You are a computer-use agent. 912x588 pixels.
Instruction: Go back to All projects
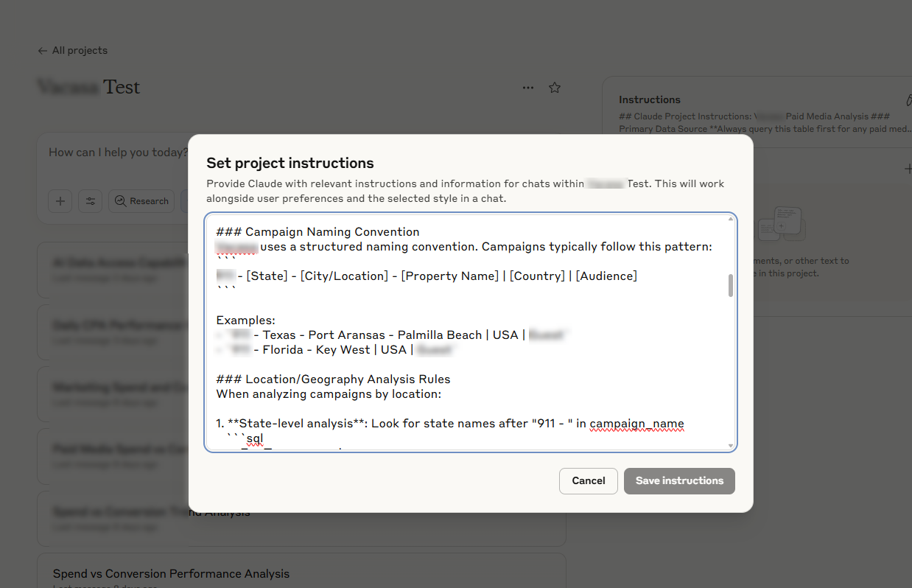click(73, 51)
